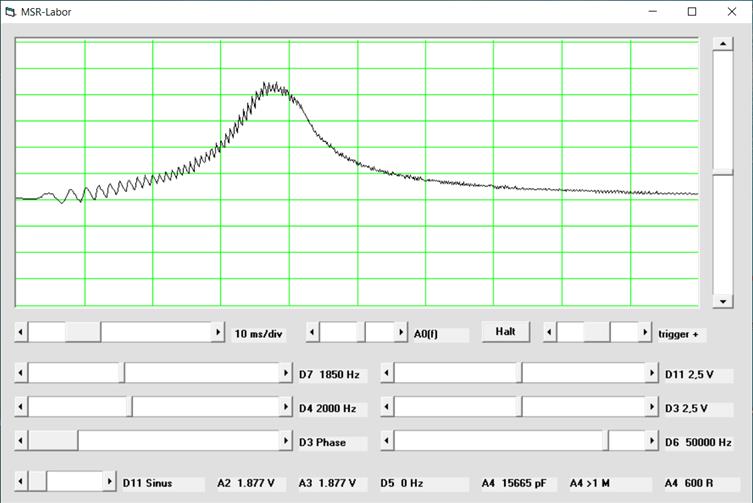Click left arrow of D11 Sinus selector
This screenshot has width=753, height=503.
click(22, 482)
